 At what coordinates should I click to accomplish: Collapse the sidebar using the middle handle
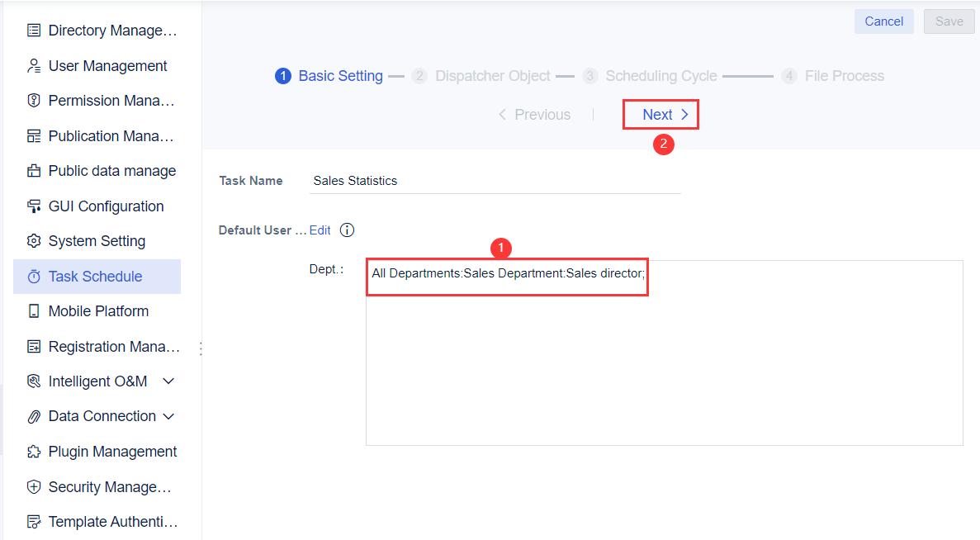201,349
